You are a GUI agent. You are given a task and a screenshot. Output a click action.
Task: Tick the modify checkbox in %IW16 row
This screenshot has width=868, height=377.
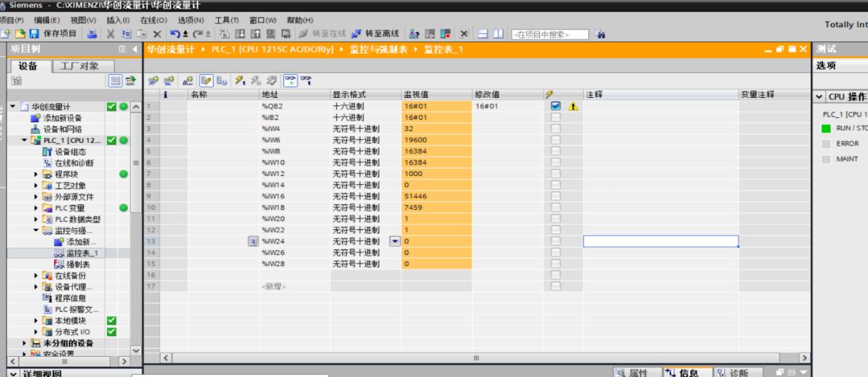(x=555, y=196)
